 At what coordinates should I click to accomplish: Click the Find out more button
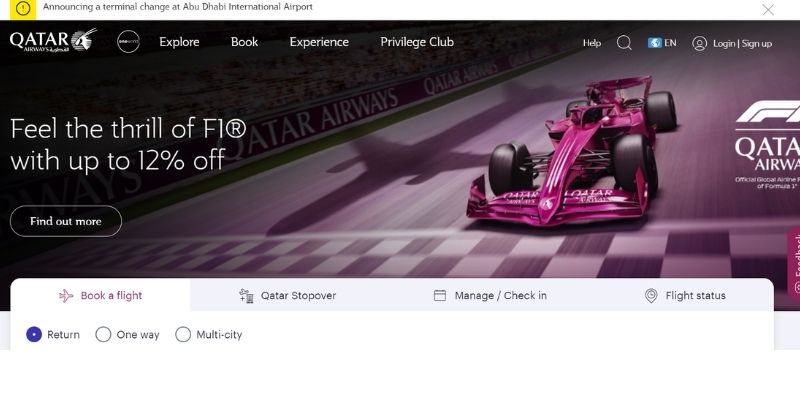click(66, 221)
